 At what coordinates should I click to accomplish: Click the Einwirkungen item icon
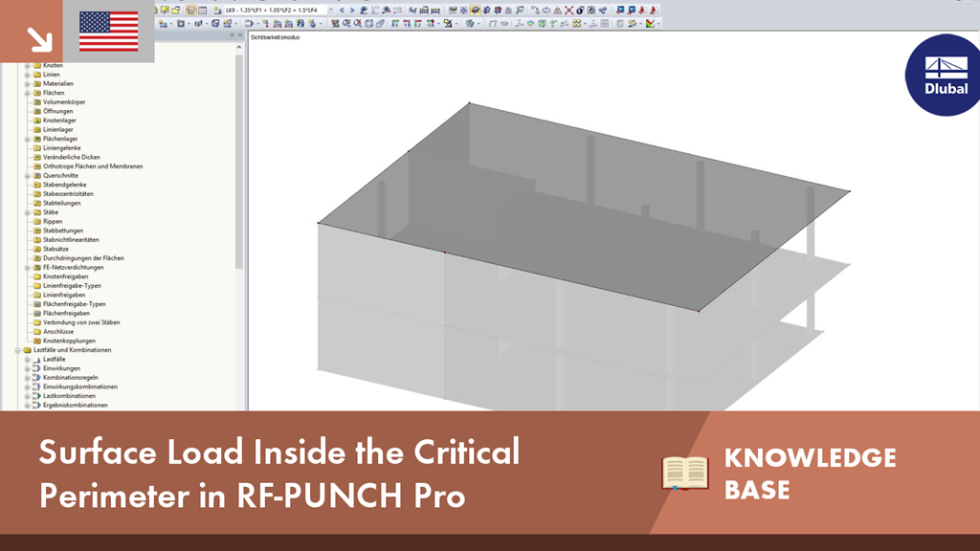point(37,368)
